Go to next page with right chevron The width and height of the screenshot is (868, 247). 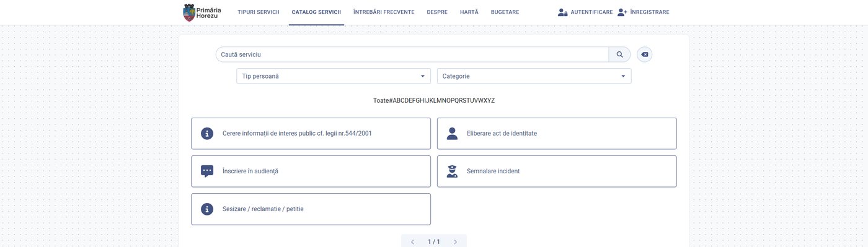pos(455,242)
